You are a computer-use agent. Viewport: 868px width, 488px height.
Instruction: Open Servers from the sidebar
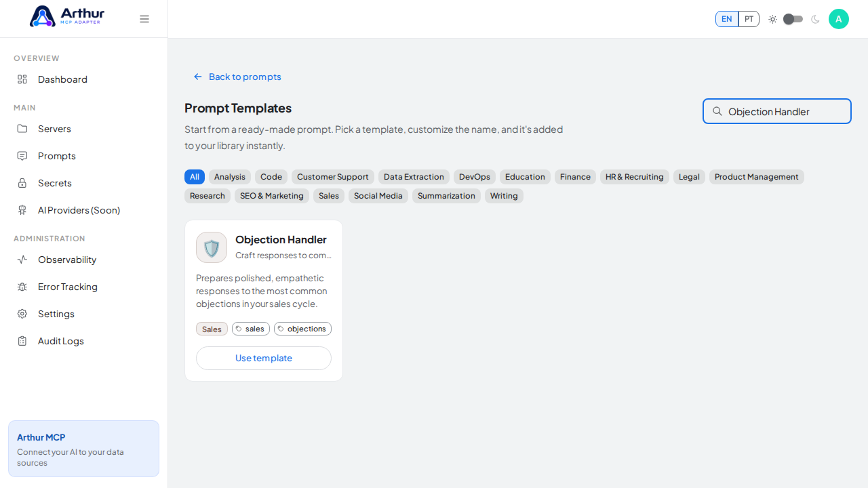click(x=83, y=129)
